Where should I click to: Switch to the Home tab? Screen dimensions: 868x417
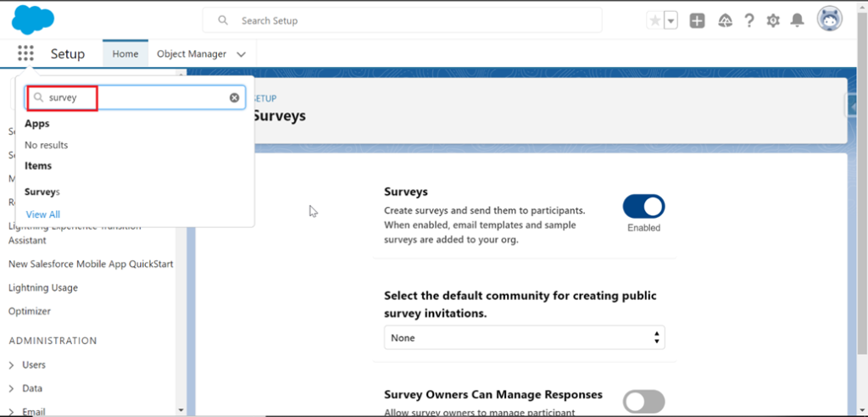coord(125,53)
